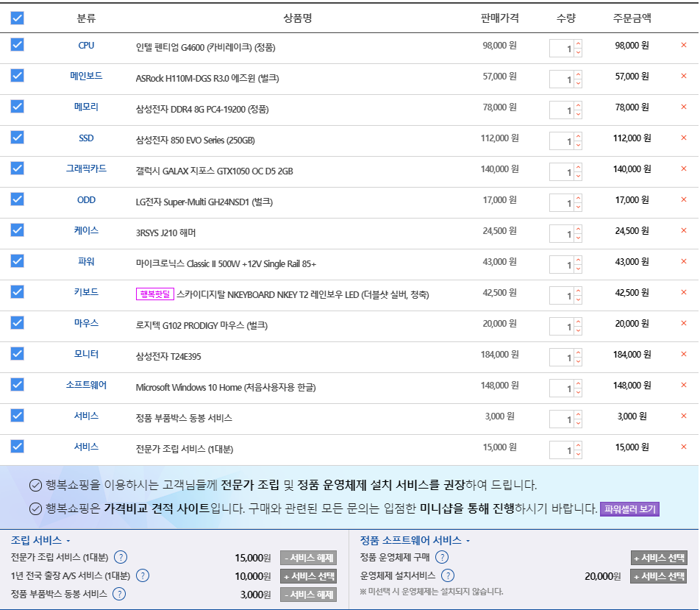The height and width of the screenshot is (610, 700).
Task: Uncheck the 메인보드 row checkbox
Action: 17,76
